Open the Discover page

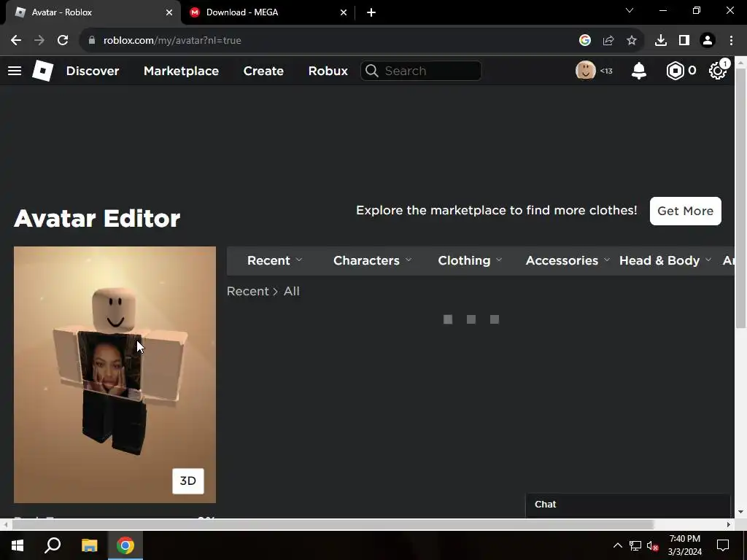[x=93, y=71]
